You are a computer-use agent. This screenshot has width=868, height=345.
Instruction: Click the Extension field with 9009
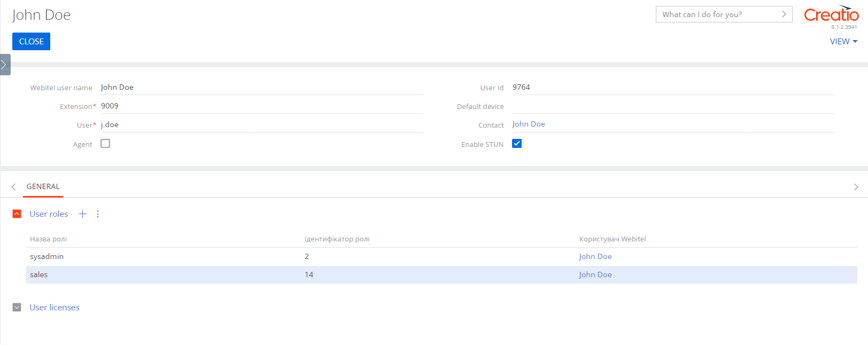click(262, 106)
